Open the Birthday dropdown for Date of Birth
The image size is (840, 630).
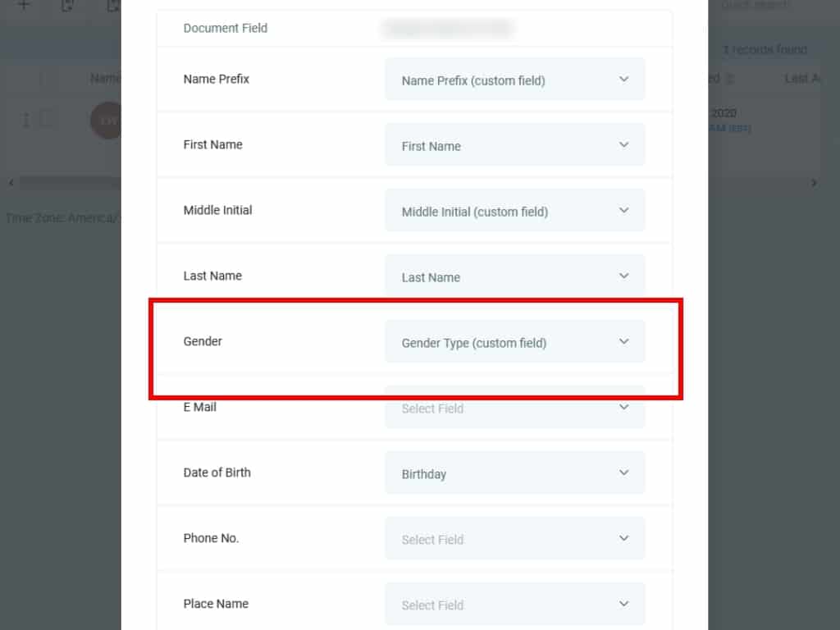514,473
